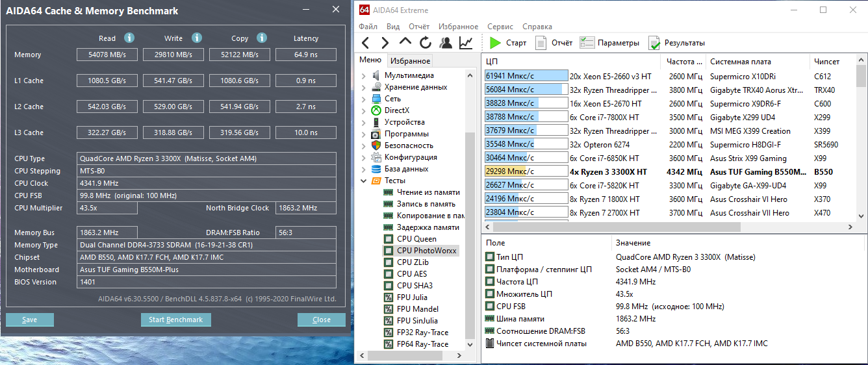This screenshot has width=868, height=365.
Task: Open the graph chart toolbar icon
Action: click(466, 43)
